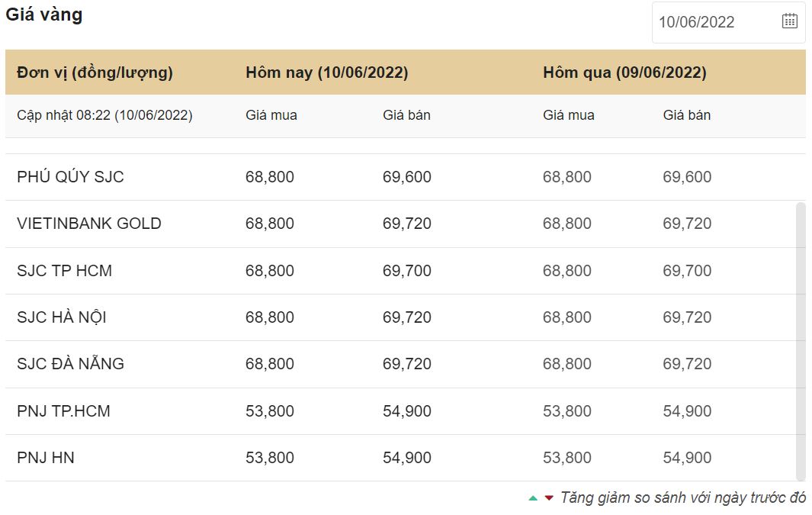Image resolution: width=812 pixels, height=515 pixels.
Task: Click today's Giá bán subheader
Action: (406, 115)
